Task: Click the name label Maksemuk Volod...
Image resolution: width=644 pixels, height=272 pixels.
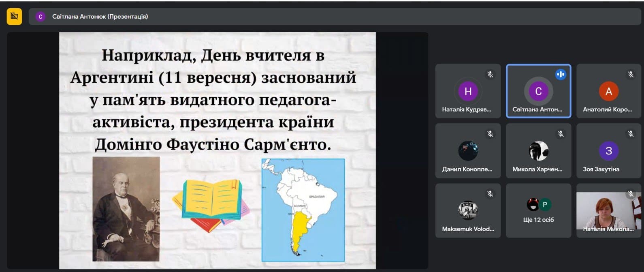Action: [468, 229]
